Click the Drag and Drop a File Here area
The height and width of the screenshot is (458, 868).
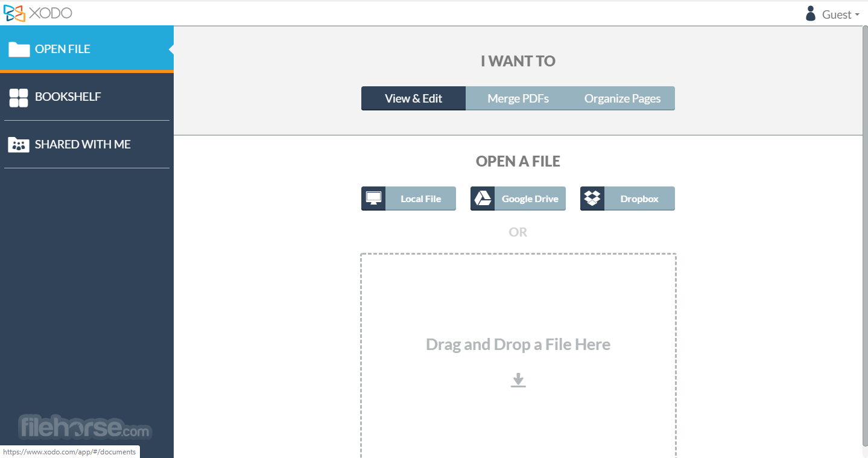pos(518,355)
